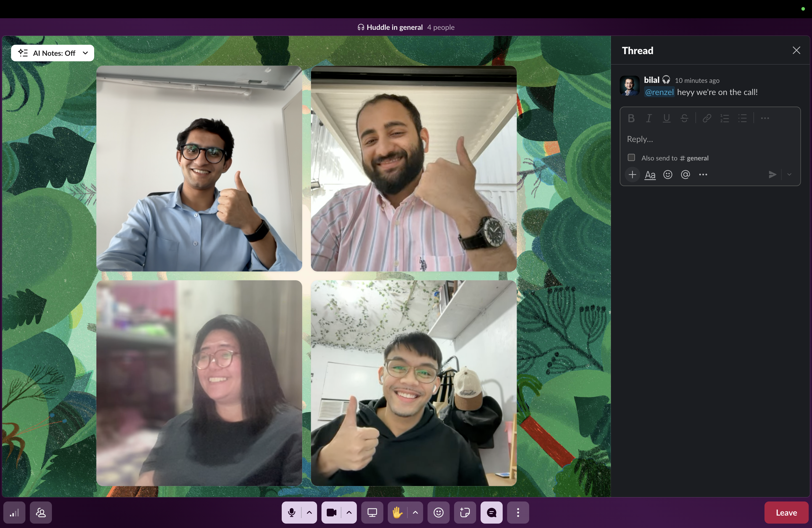Click the 10 minutes ago timestamp
812x528 pixels.
(x=697, y=80)
